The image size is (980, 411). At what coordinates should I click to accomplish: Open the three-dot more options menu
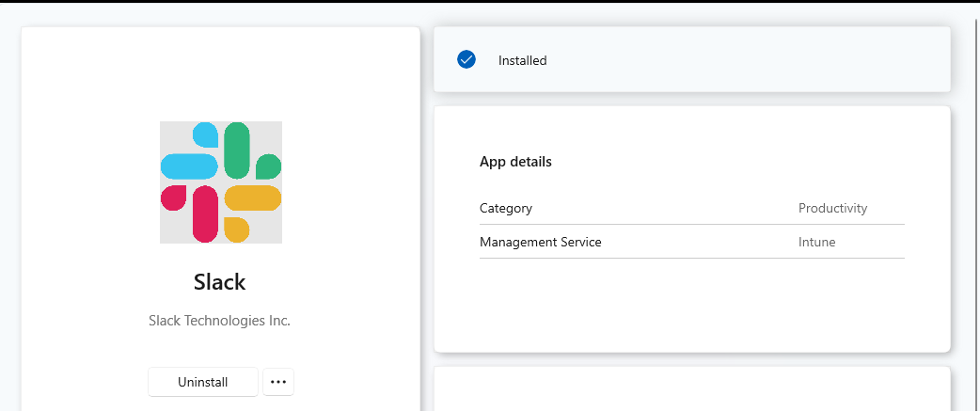click(x=278, y=382)
